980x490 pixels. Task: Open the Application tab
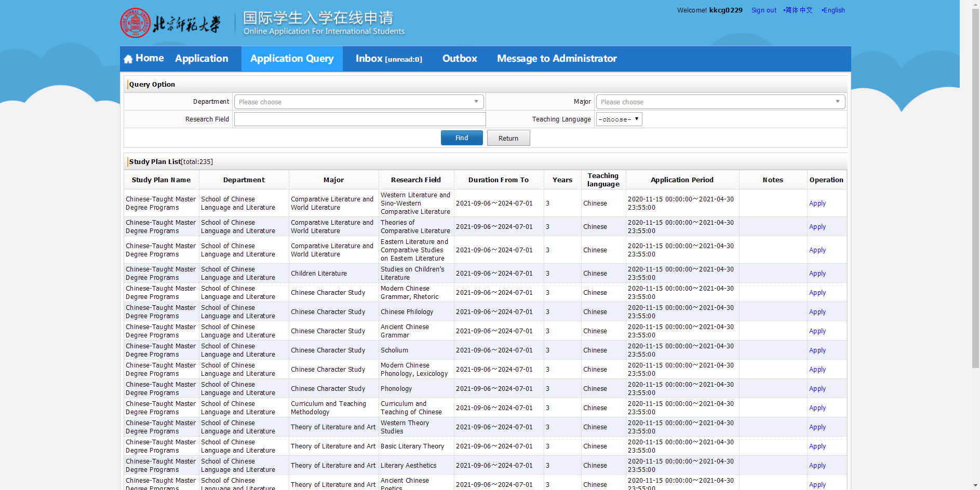(x=202, y=59)
